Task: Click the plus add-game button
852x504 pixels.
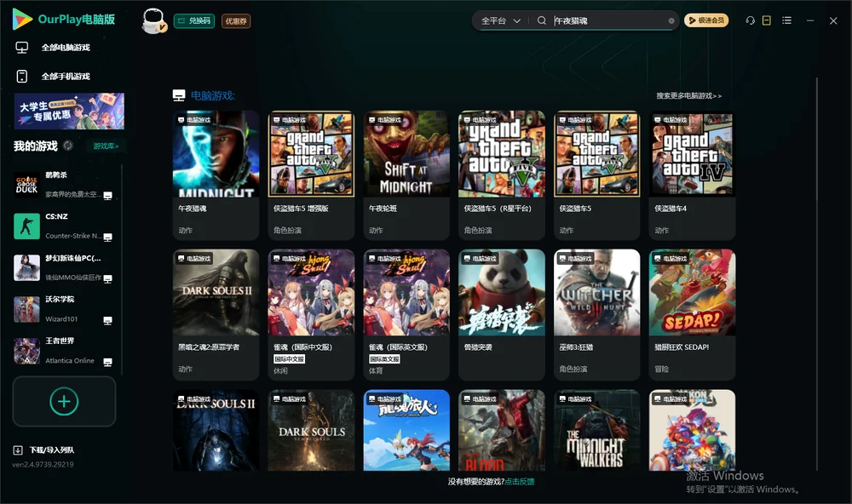Action: [64, 401]
